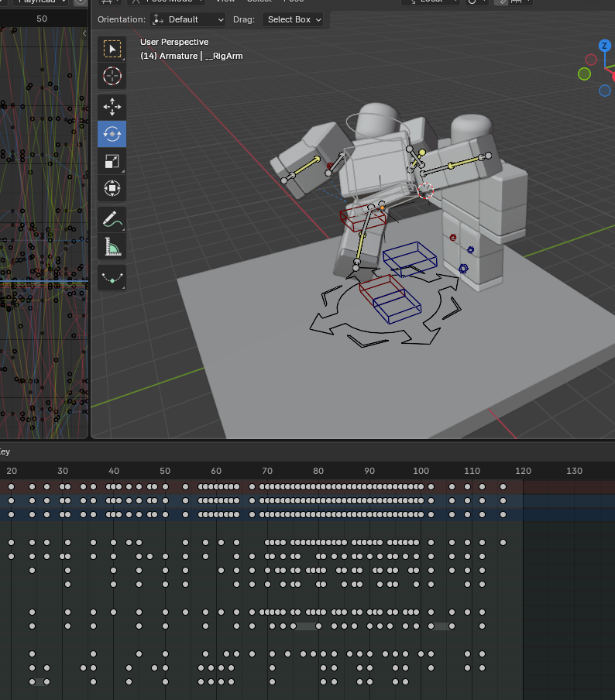Click frame 80 on the timeline ruler

click(318, 471)
